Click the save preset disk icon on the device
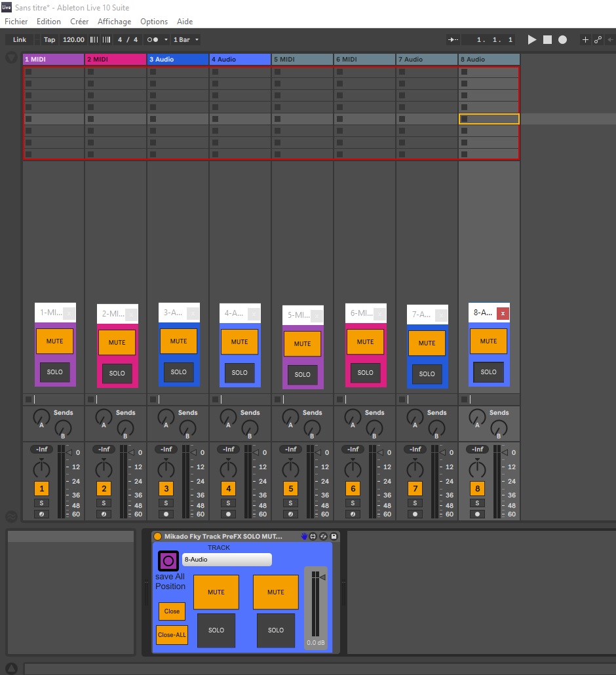The image size is (616, 675). (334, 536)
